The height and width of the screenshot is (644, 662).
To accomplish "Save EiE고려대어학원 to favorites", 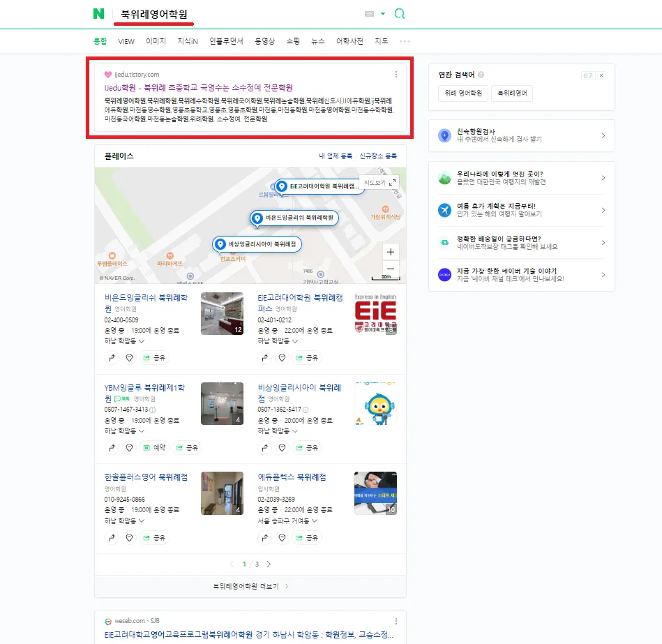I will pyautogui.click(x=282, y=358).
